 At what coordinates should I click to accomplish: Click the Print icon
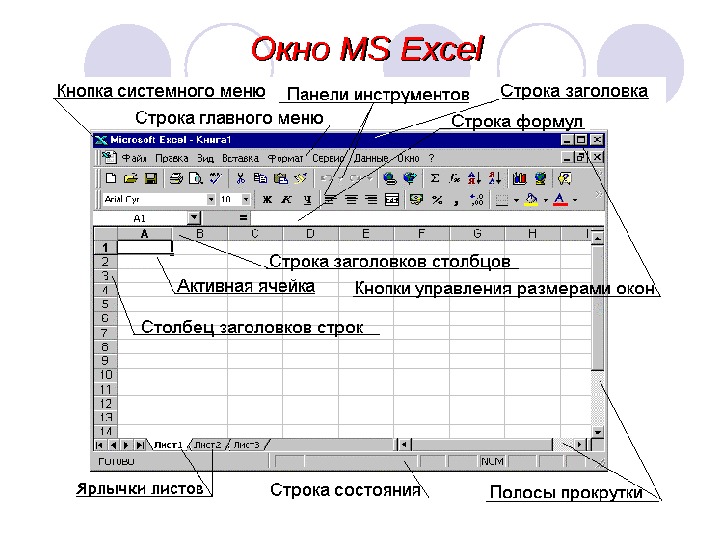pyautogui.click(x=176, y=178)
